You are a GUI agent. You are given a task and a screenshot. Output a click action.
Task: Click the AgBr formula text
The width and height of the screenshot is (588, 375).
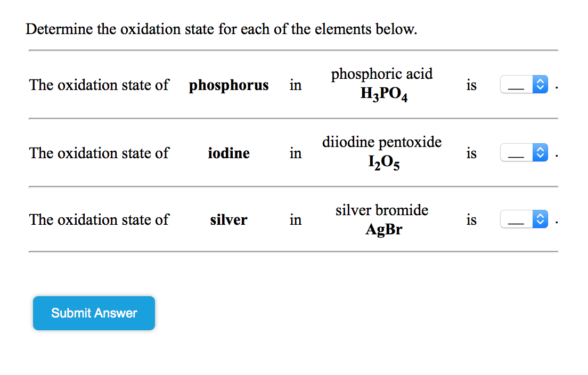tap(384, 229)
